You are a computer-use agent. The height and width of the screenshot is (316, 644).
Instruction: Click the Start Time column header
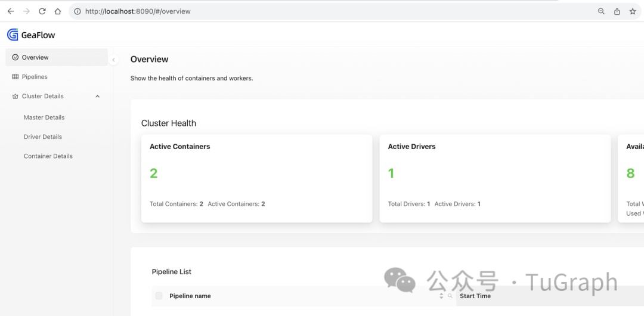[x=475, y=296]
